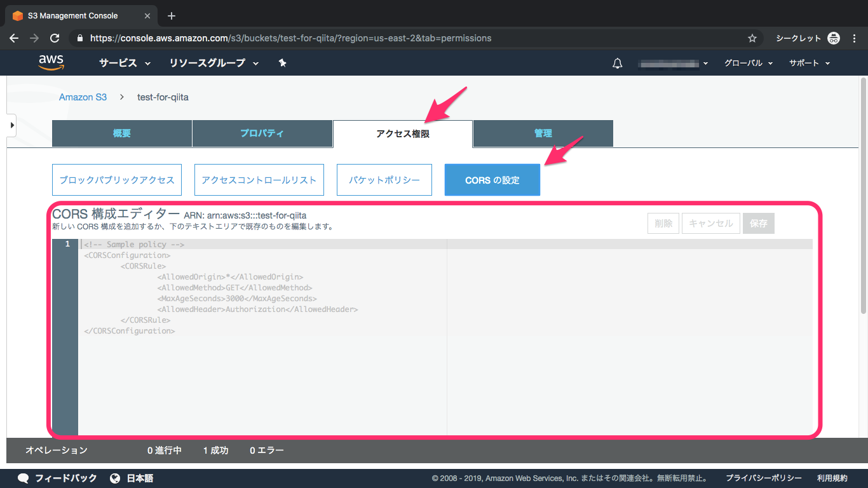Bookmark this page with the star icon

(752, 38)
